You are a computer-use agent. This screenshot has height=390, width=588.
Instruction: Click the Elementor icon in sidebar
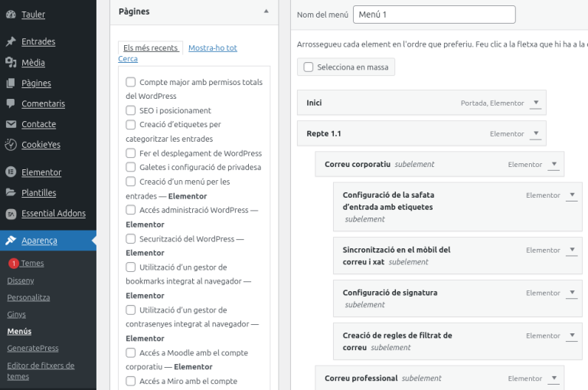pos(11,172)
